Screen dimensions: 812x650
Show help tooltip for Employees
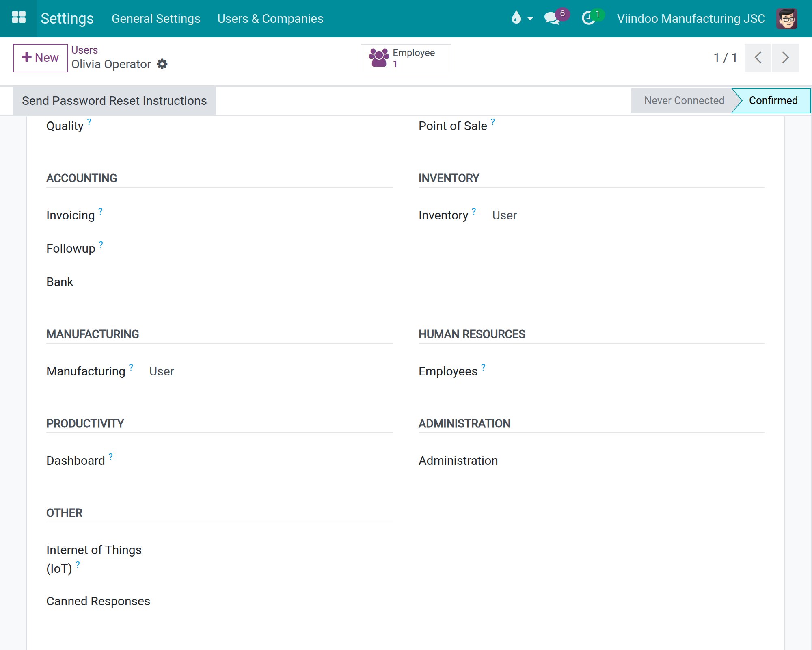(483, 367)
